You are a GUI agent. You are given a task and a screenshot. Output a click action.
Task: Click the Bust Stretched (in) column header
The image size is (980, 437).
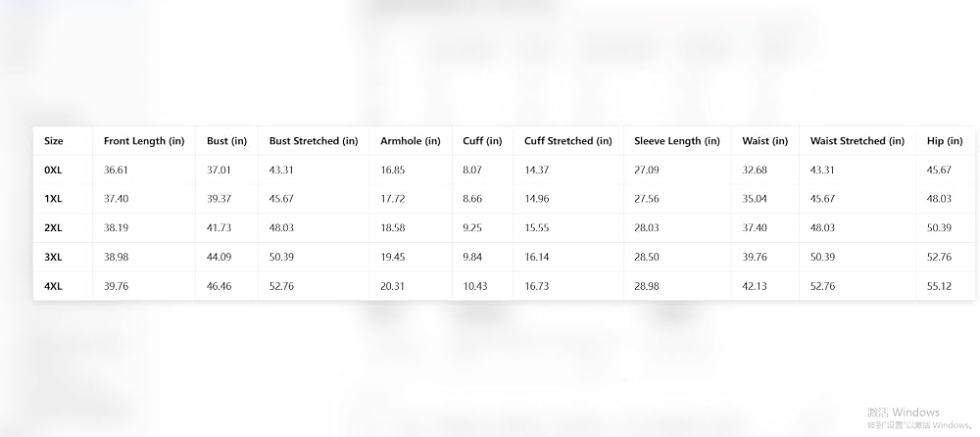click(x=314, y=141)
